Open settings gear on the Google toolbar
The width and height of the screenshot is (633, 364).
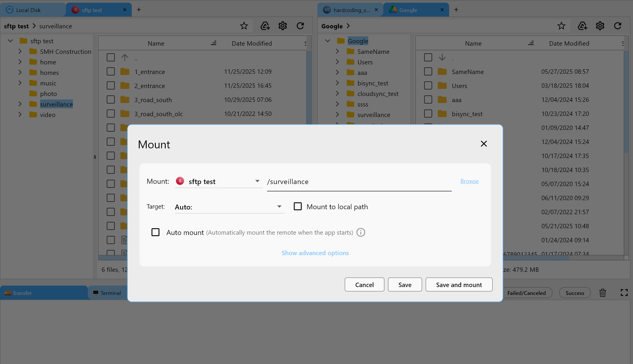coord(600,26)
